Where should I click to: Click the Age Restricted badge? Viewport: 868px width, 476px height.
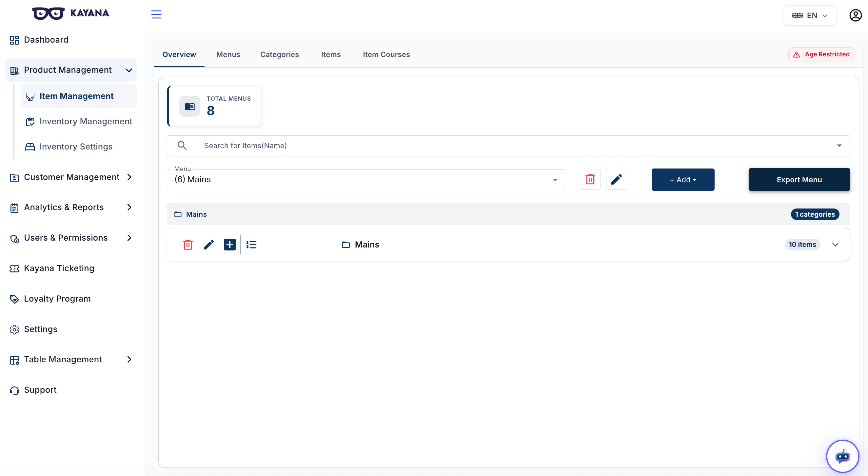tap(821, 54)
